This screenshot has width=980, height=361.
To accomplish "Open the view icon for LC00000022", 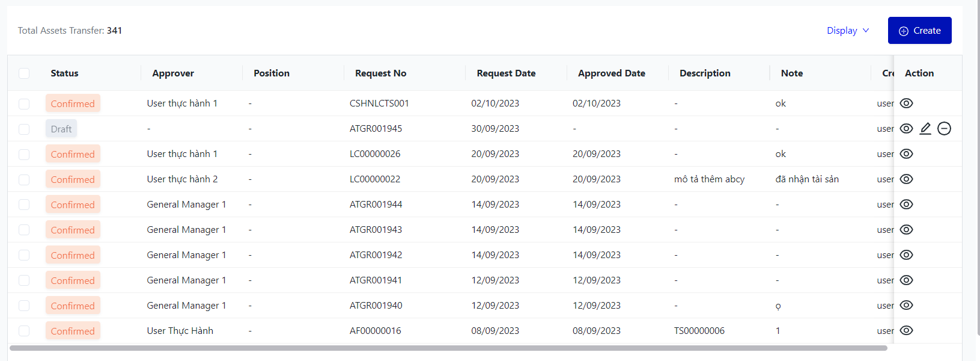I will 906,179.
